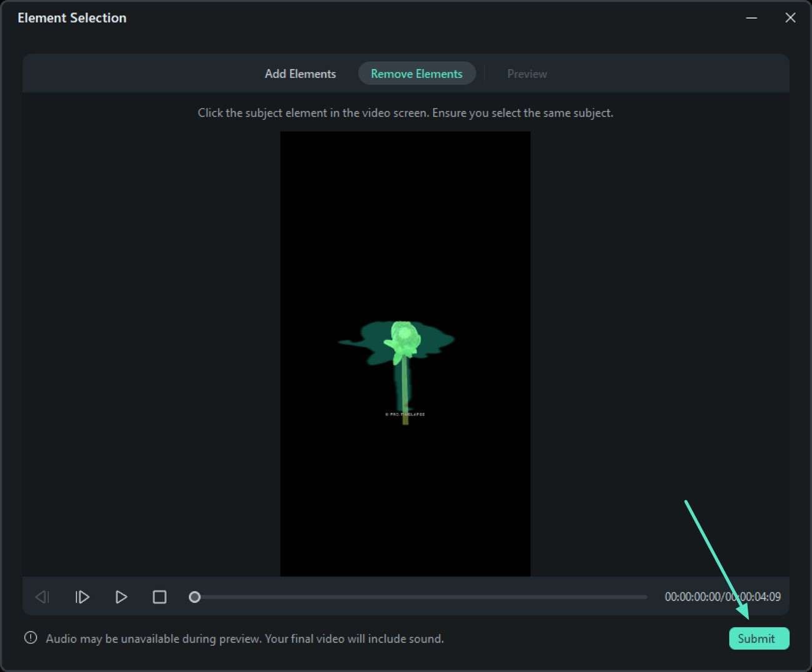Close the Element Selection dialog
812x672 pixels.
click(790, 17)
